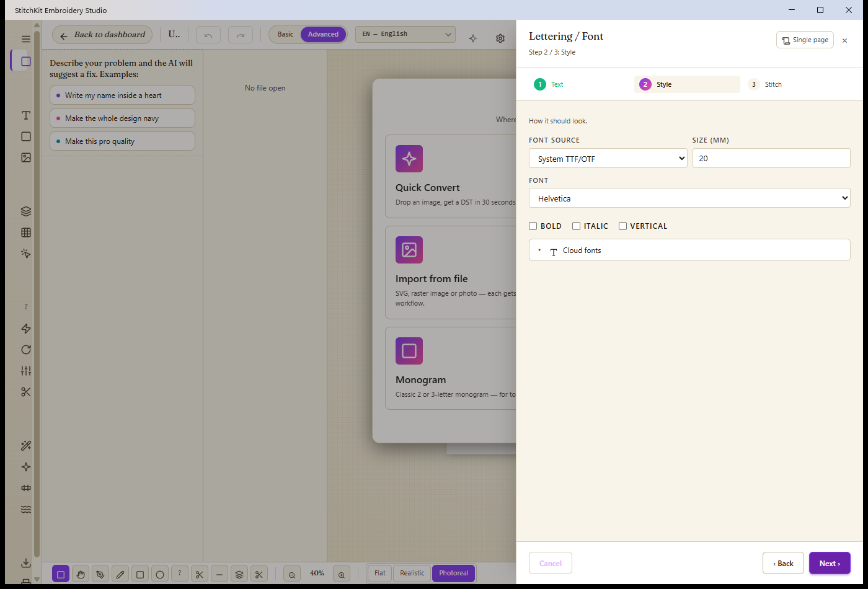Screen dimensions: 868x589
Task: Go back to dashboard
Action: click(x=102, y=35)
